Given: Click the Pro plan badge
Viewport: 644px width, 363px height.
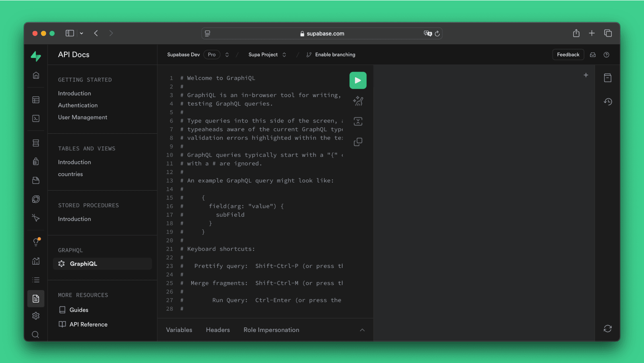Looking at the screenshot, I should [x=212, y=54].
